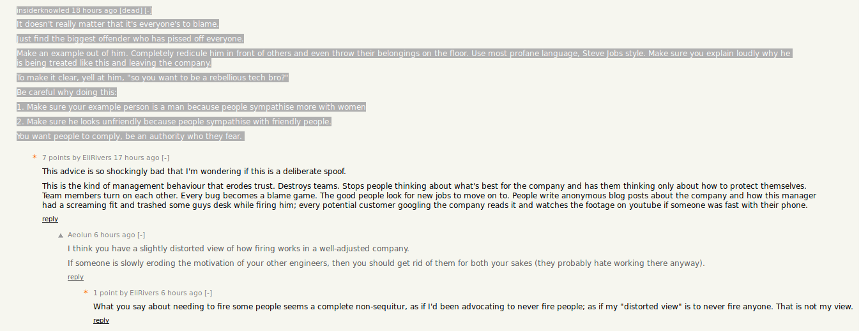Open the EliRivers profile from the 1 point comment
Image resolution: width=868 pixels, height=331 pixels.
(x=144, y=293)
